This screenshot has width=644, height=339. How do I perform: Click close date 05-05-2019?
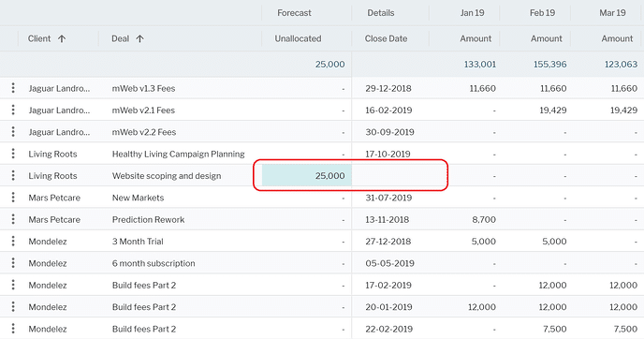click(389, 263)
